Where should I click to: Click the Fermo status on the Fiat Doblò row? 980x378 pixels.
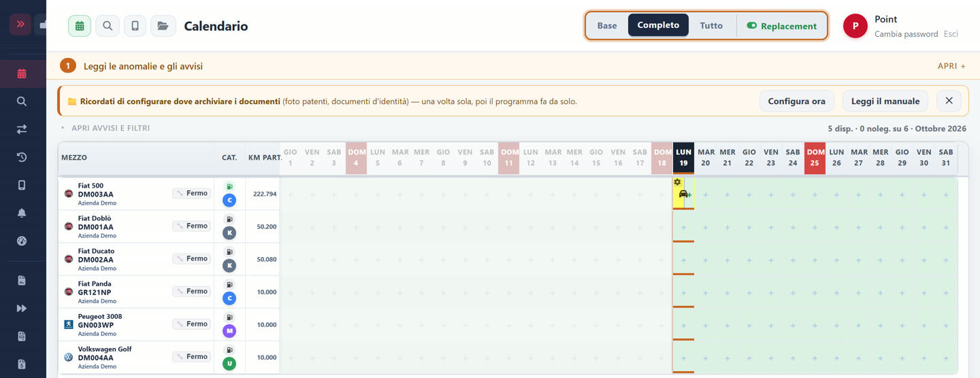[191, 226]
